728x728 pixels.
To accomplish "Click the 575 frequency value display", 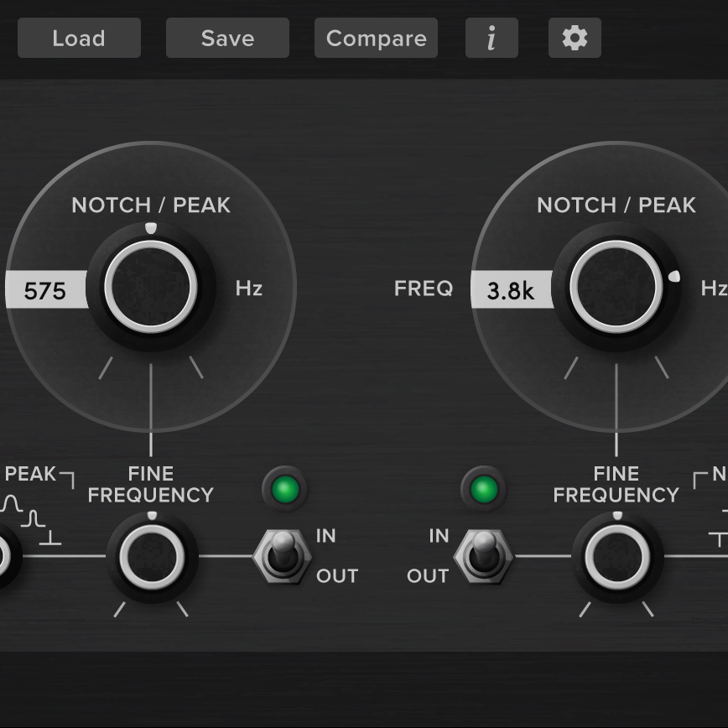I will (46, 289).
